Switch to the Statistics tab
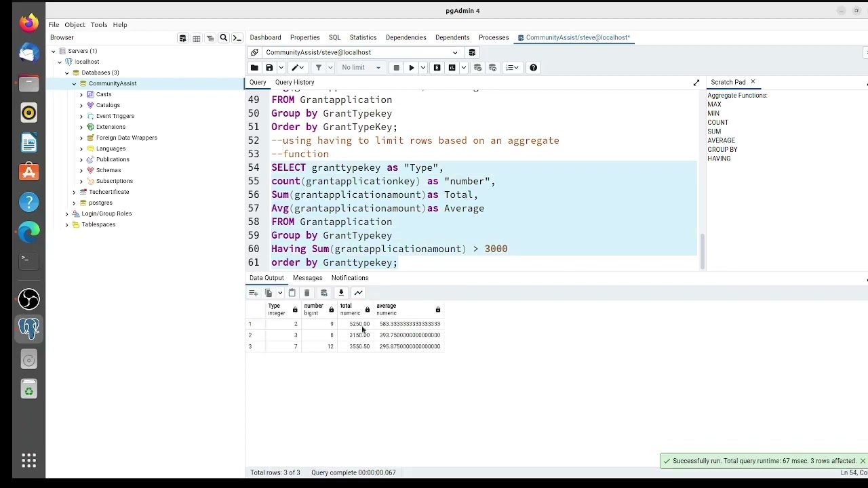The width and height of the screenshot is (868, 488). (x=363, y=37)
